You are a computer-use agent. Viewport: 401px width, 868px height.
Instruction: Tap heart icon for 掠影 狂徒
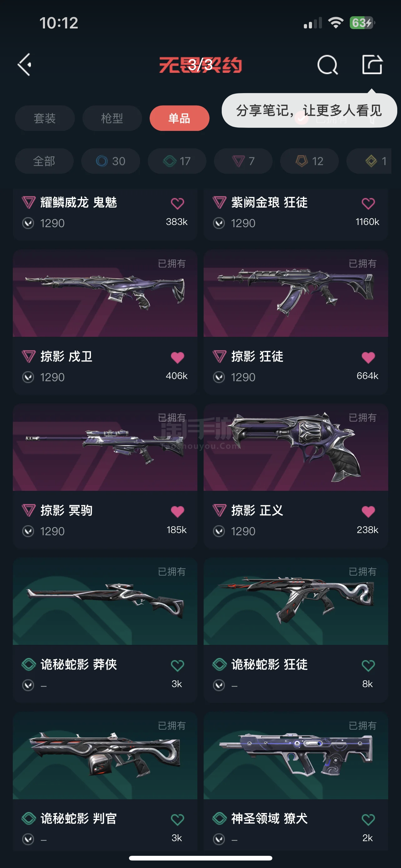point(368,357)
